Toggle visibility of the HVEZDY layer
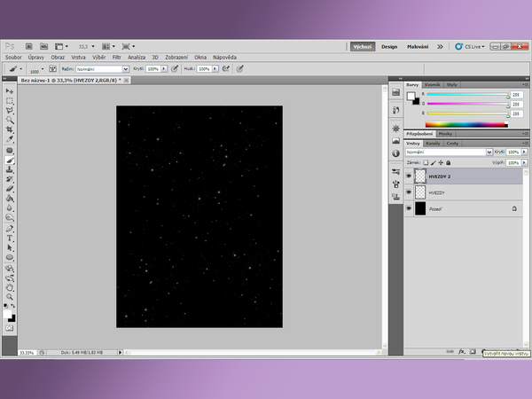Viewport: 532px width, 399px height. (x=409, y=192)
